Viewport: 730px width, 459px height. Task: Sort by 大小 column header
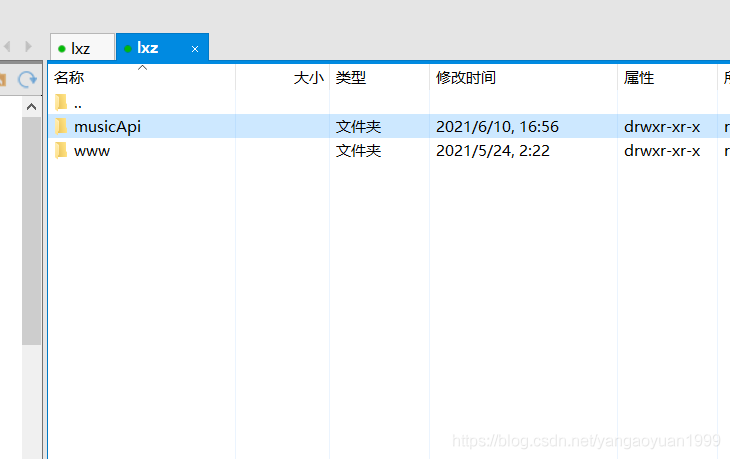[x=283, y=77]
